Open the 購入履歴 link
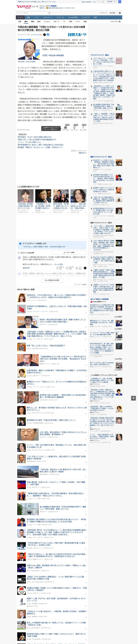This screenshot has width=138, height=644. point(112,13)
